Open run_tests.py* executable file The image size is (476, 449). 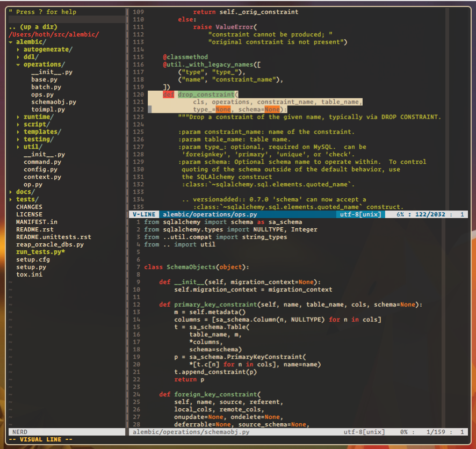pos(41,252)
